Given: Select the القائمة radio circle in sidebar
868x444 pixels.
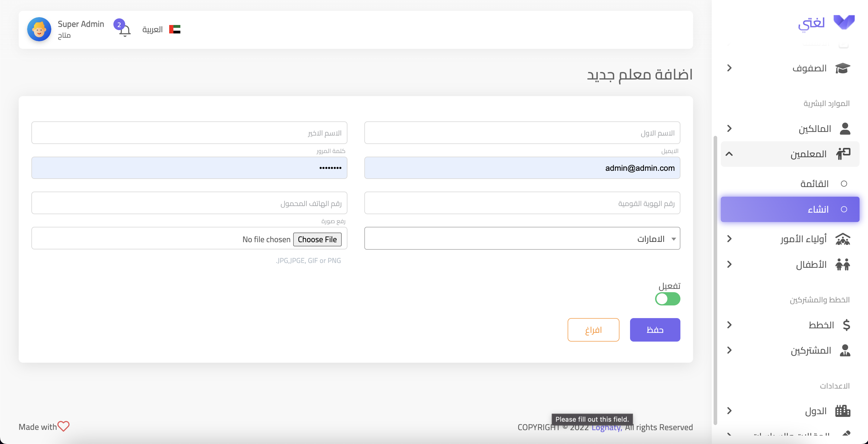Looking at the screenshot, I should (x=844, y=184).
